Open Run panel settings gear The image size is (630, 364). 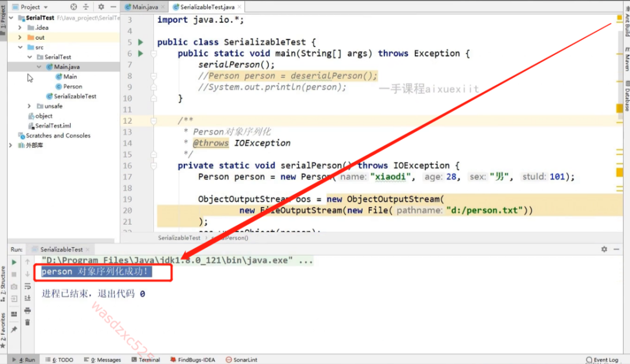pos(604,249)
